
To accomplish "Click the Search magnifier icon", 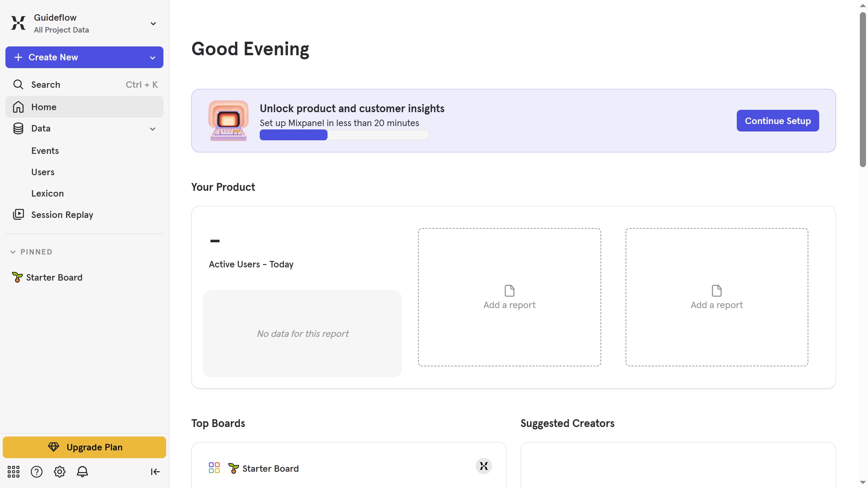I will coord(18,84).
